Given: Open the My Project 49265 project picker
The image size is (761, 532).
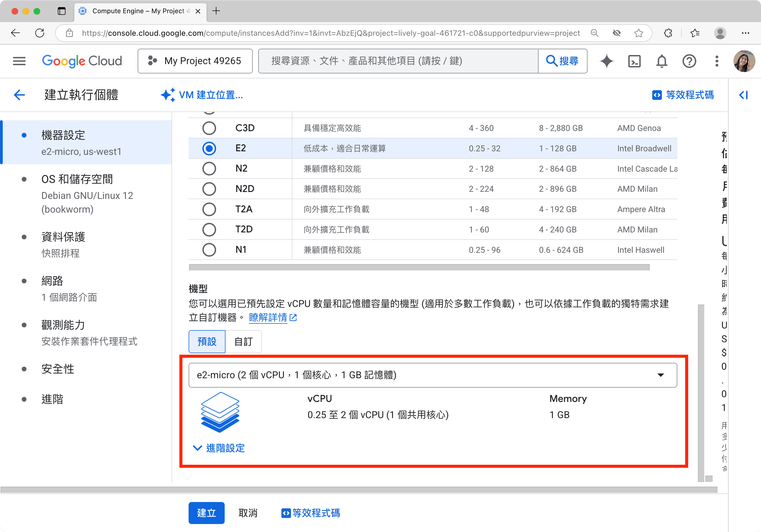Looking at the screenshot, I should (x=195, y=61).
